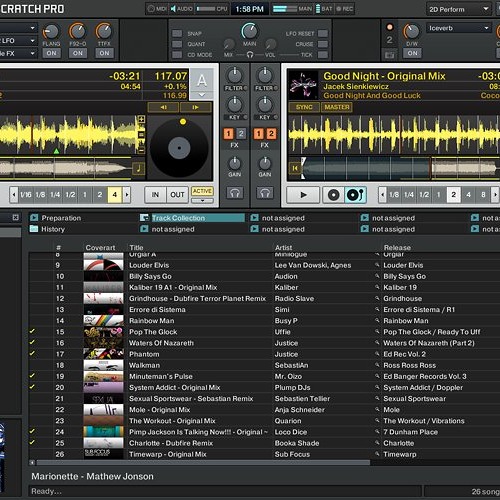The image size is (500, 500).
Task: Click the FX unit layout icon under number 2
Action: click(389, 55)
